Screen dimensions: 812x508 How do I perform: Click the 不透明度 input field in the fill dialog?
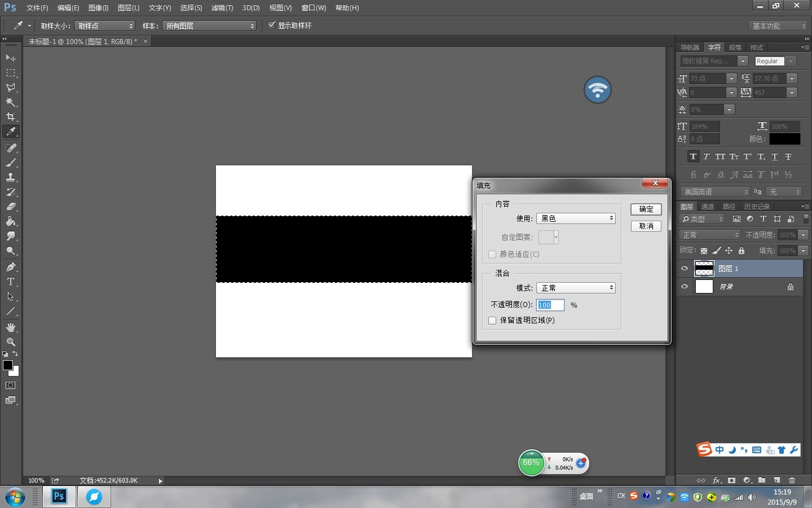pos(550,305)
